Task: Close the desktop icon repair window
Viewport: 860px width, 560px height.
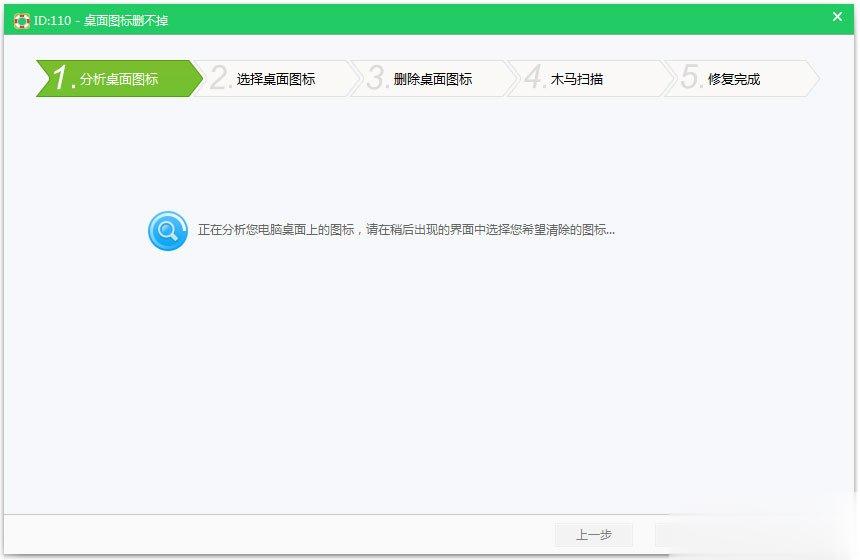Action: (x=837, y=16)
